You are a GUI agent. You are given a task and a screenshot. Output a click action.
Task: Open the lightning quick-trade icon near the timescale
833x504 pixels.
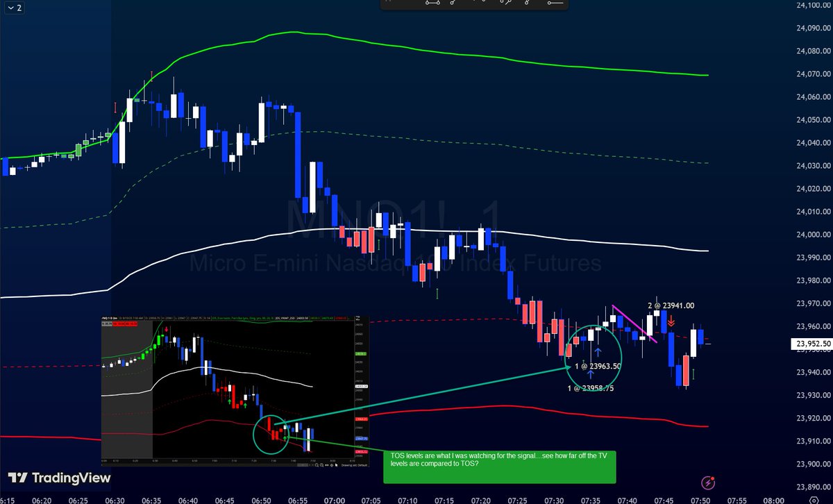pyautogui.click(x=707, y=482)
